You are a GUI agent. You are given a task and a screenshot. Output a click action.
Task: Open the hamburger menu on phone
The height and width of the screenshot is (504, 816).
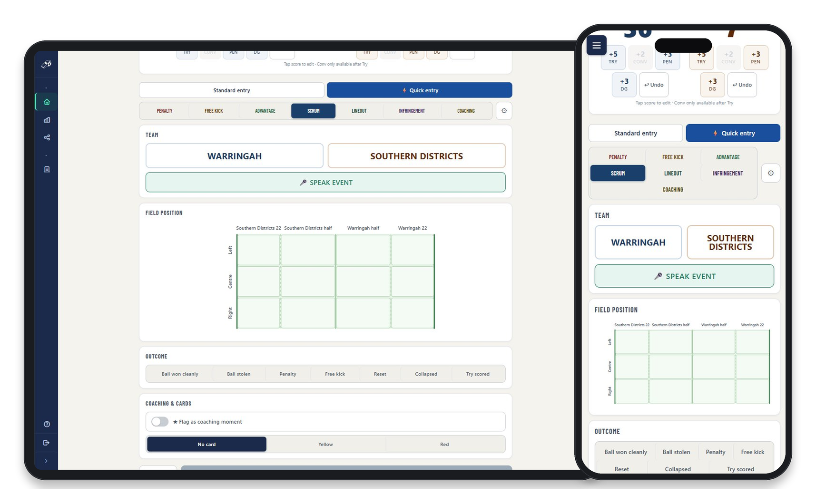[596, 46]
